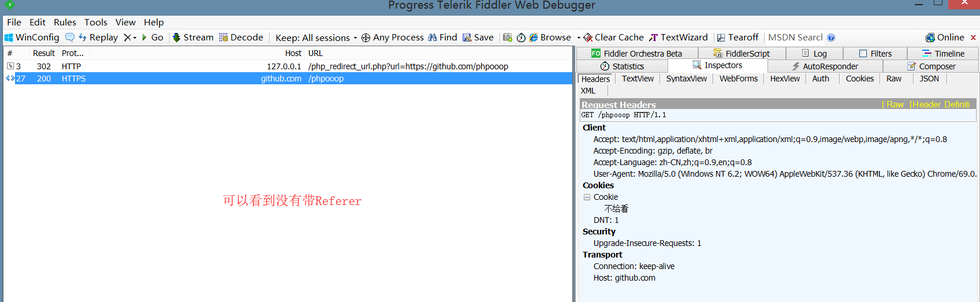Open the View menu
This screenshot has height=302, width=980.
pyautogui.click(x=125, y=22)
